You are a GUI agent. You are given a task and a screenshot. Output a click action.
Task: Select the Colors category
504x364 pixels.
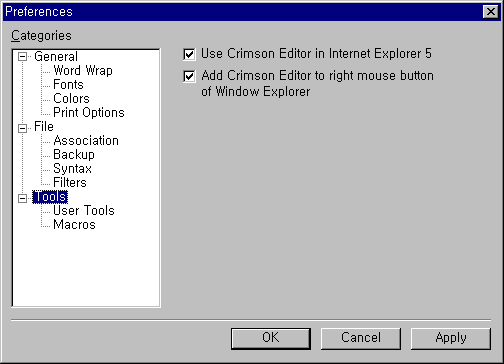tap(71, 99)
